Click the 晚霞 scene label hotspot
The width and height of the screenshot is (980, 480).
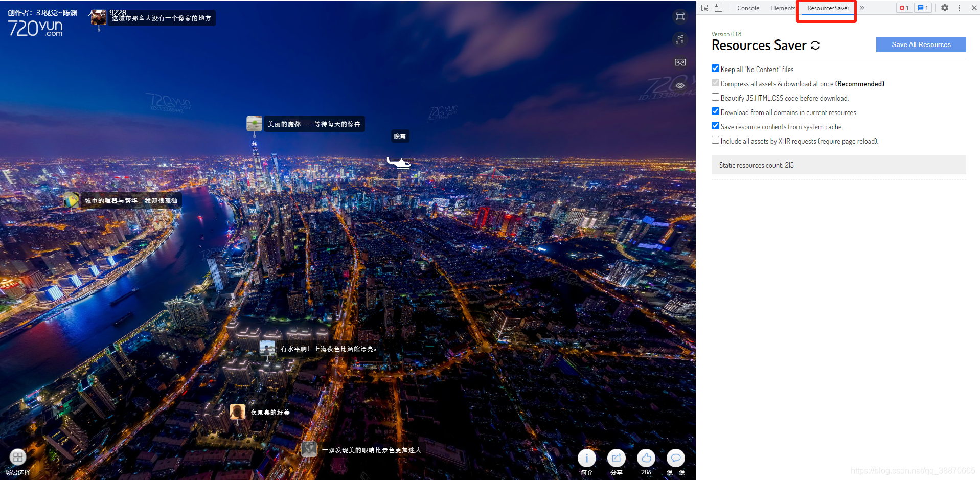400,136
